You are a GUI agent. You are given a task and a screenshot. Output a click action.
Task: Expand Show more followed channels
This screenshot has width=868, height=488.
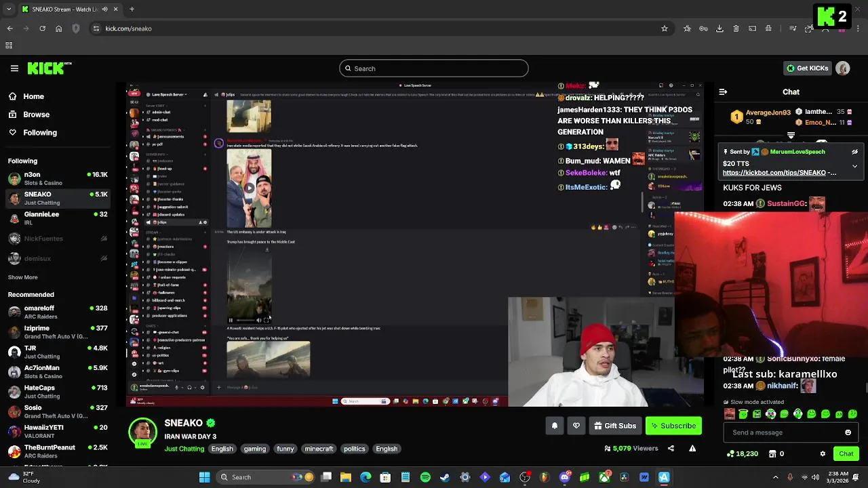(23, 277)
